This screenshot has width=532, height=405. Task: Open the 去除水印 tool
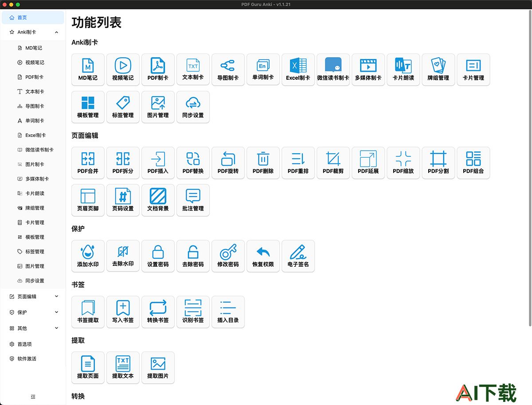123,256
